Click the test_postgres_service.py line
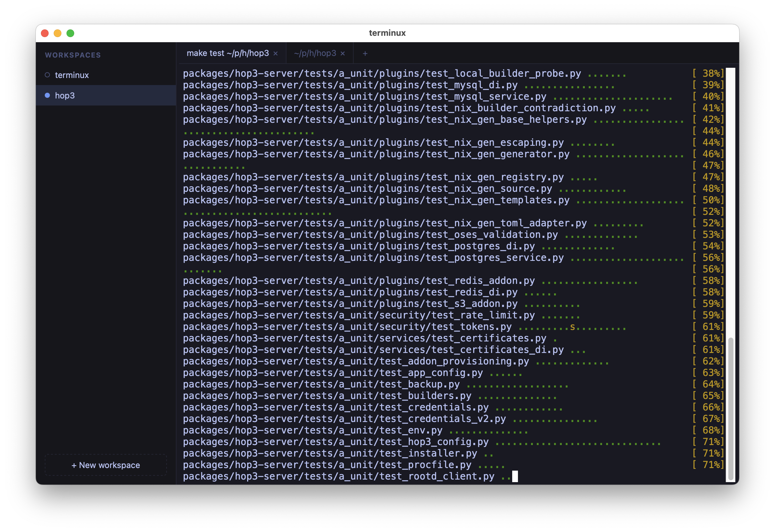Viewport: 775px width, 532px height. point(454,257)
